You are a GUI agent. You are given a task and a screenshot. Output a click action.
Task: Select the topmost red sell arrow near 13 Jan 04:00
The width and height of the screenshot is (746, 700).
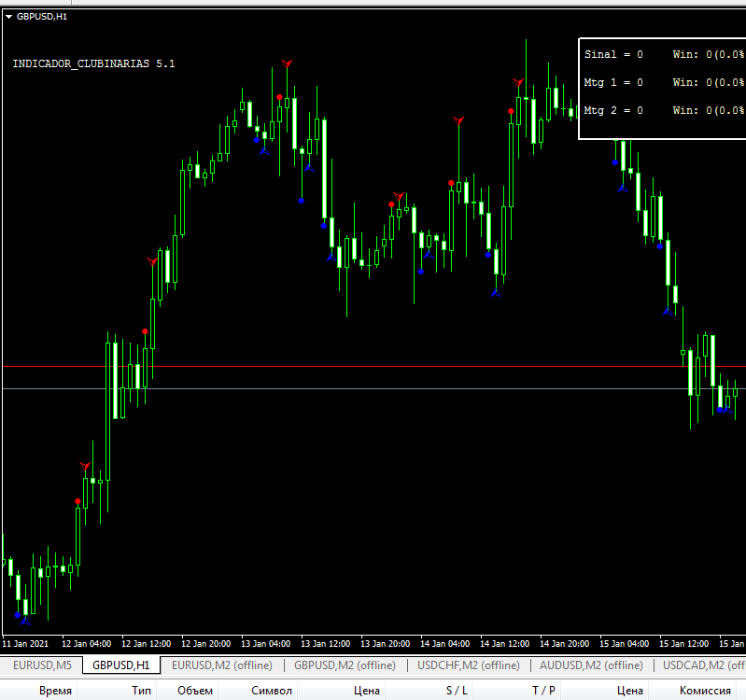pos(287,63)
